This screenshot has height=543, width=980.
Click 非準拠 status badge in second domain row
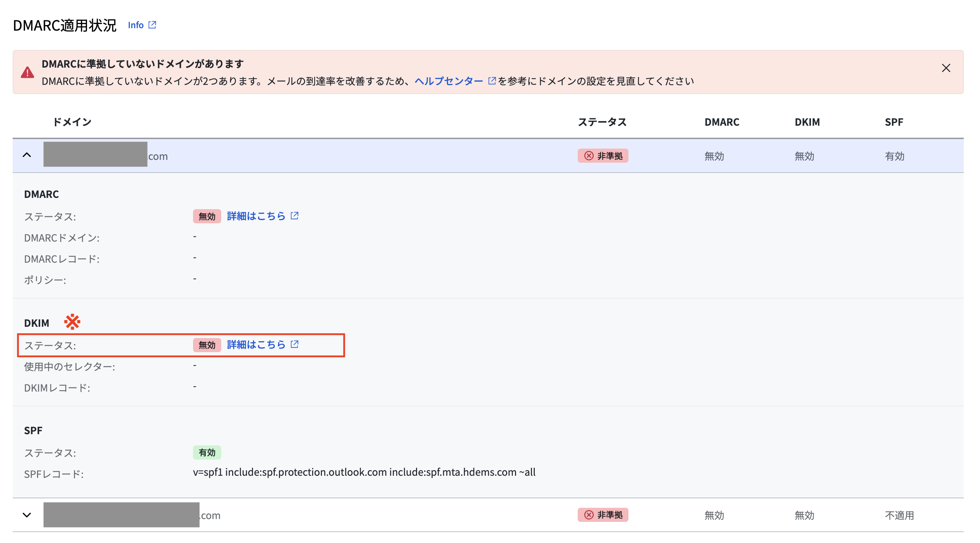603,515
